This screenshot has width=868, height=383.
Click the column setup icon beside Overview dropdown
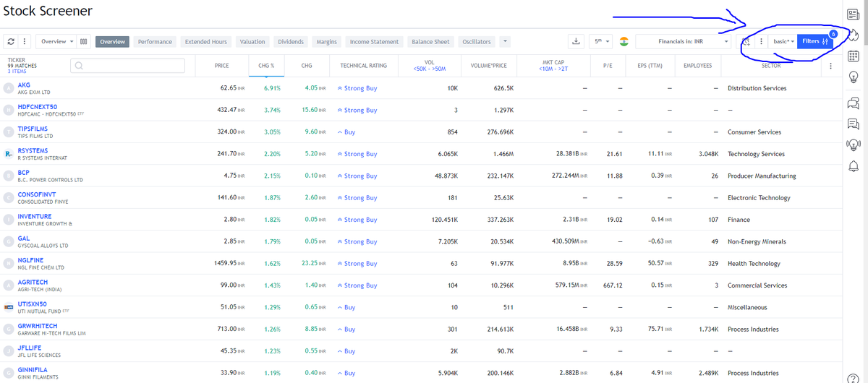click(84, 42)
